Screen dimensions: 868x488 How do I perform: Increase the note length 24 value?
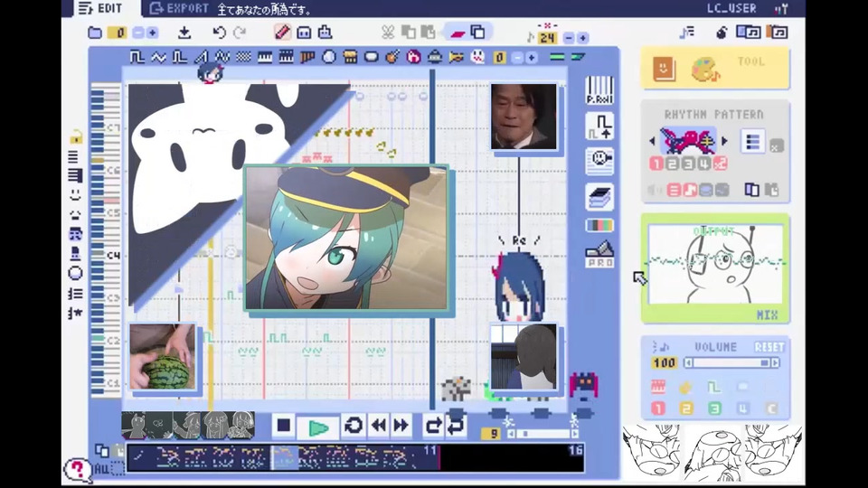(582, 38)
